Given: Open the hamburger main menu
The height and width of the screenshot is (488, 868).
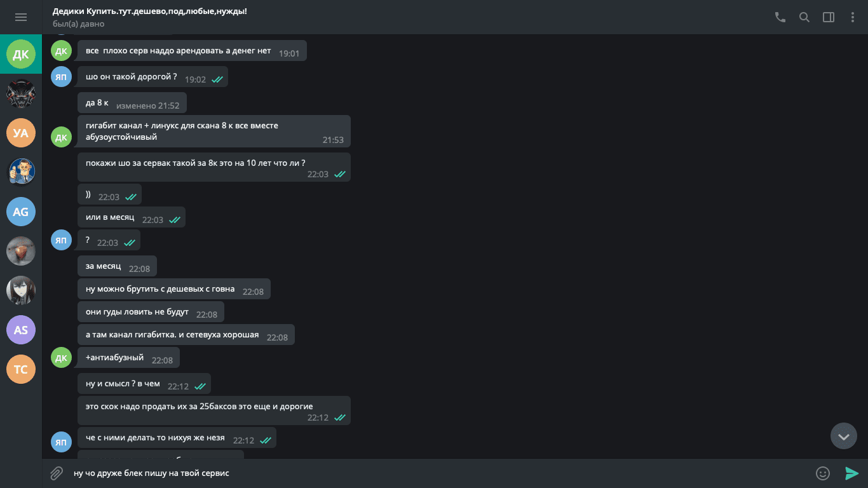Looking at the screenshot, I should [21, 17].
